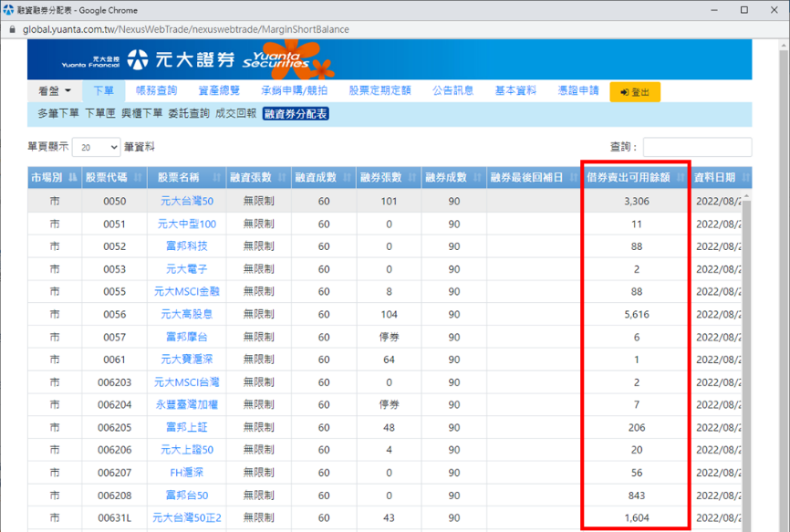Viewport: 790px width, 532px height.
Task: Click the 元大MSCI金融 link
Action: [187, 291]
